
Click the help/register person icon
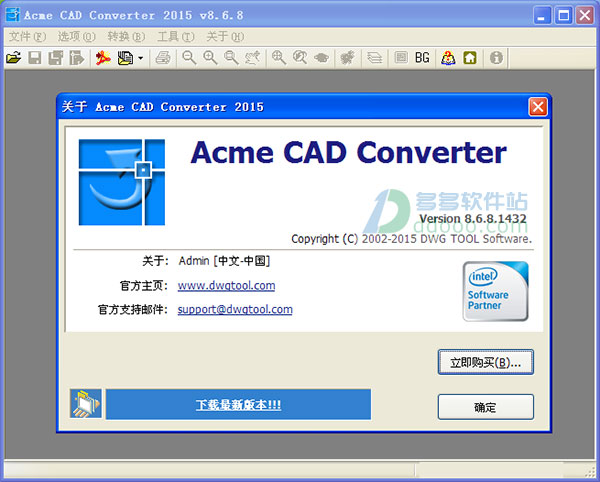(448, 58)
